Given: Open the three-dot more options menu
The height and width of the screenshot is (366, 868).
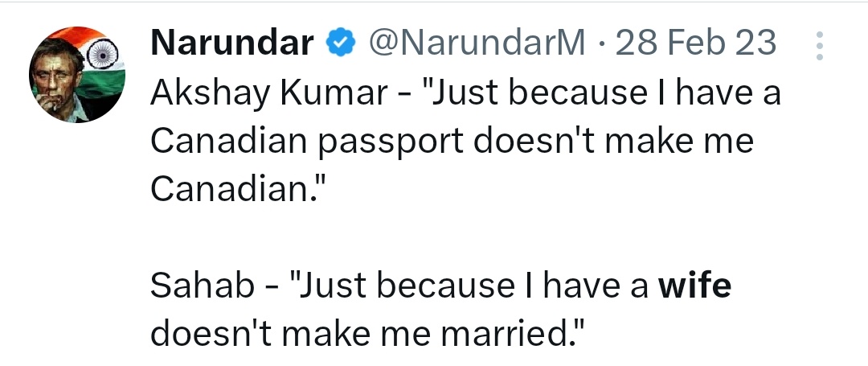Looking at the screenshot, I should click(x=819, y=47).
